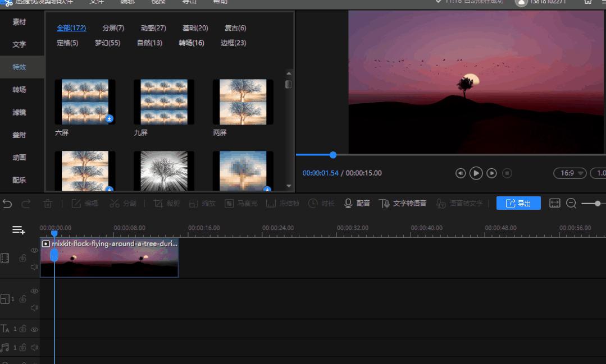Select the 九屏 effect thumbnail
This screenshot has width=606, height=364.
[x=163, y=102]
